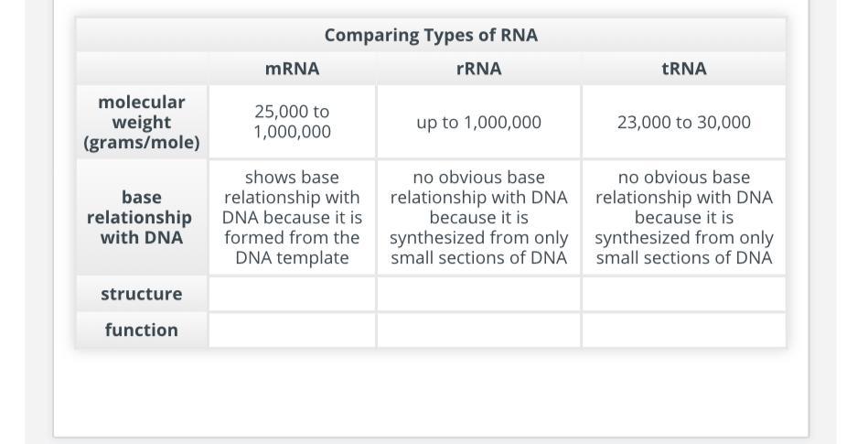The height and width of the screenshot is (444, 868).
Task: Select the structure row header
Action: coord(142,294)
